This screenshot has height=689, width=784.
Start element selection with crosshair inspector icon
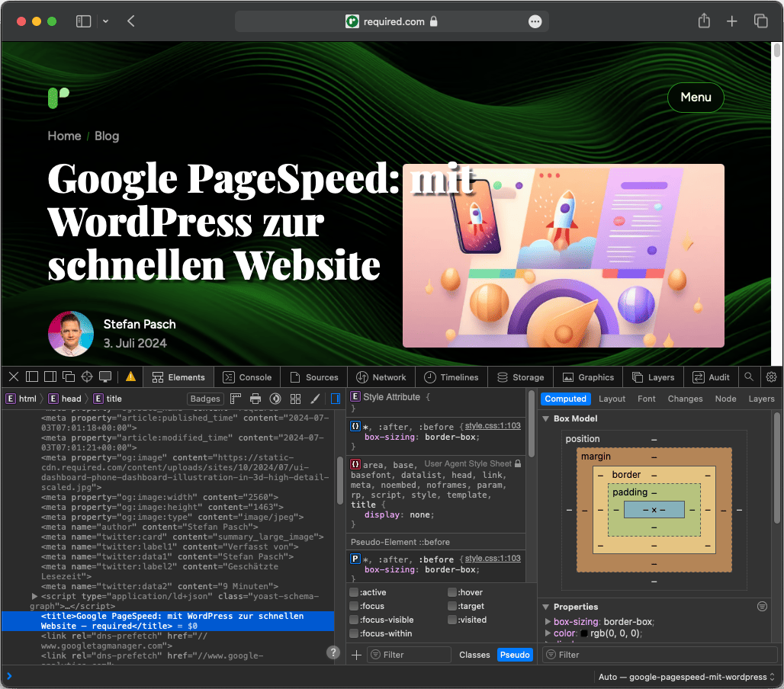tap(87, 377)
